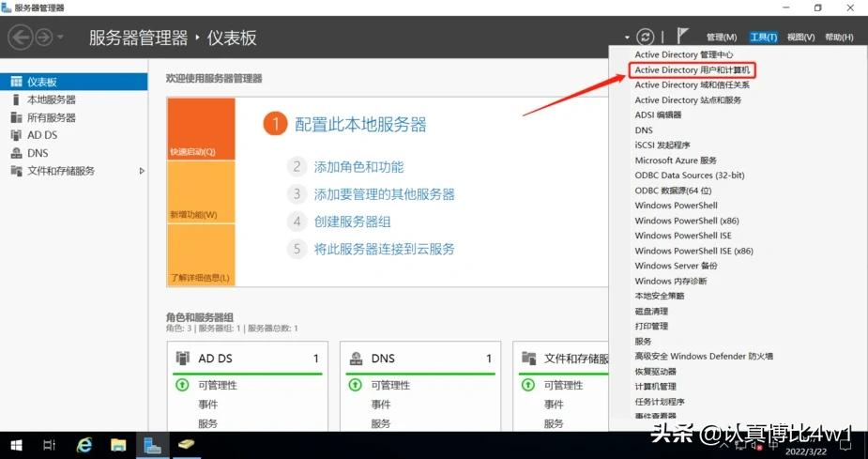The width and height of the screenshot is (868, 459).
Task: Open DNS from the Tools menu
Action: click(x=644, y=130)
